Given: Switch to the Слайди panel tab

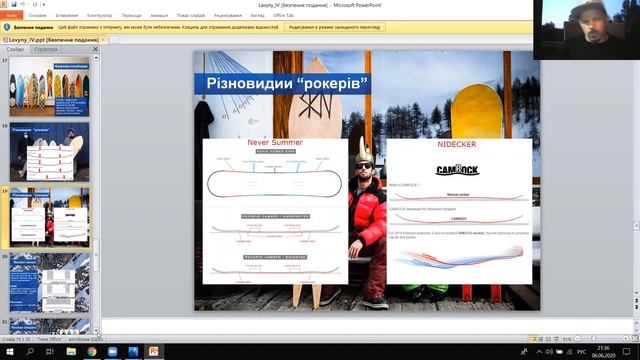Looking at the screenshot, I should coord(15,49).
